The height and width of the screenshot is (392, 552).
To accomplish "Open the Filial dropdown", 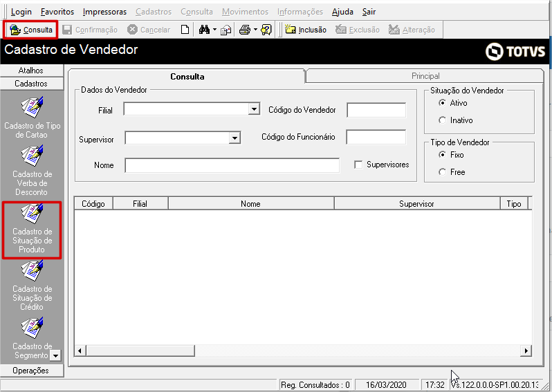I will tap(254, 109).
